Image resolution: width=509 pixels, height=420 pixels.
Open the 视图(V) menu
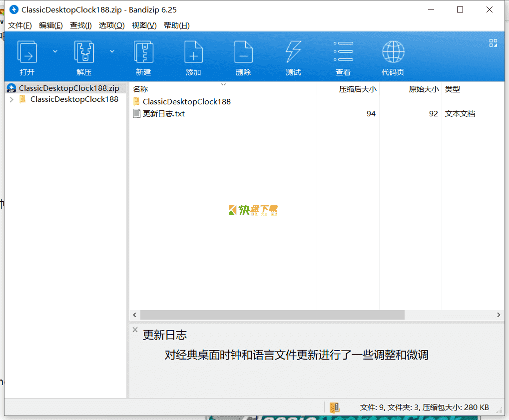click(x=144, y=25)
